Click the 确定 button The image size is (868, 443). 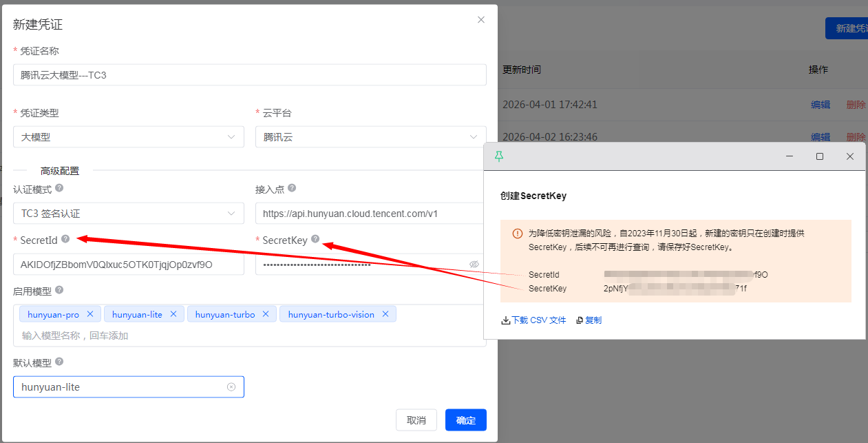(x=466, y=420)
